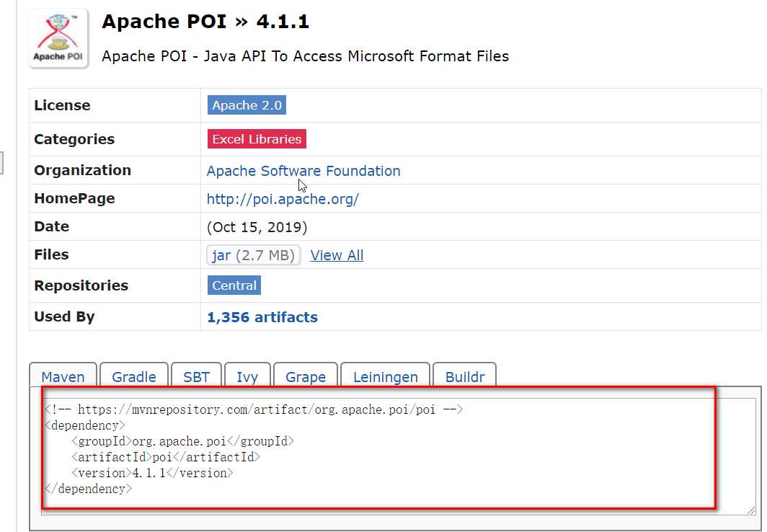Click the '<version>4.1.1</version>' line in snippet

(152, 473)
